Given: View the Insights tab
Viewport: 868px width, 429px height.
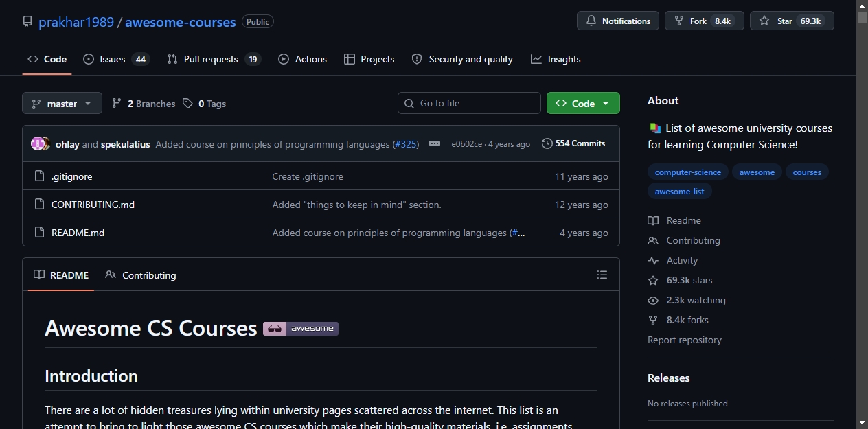Looking at the screenshot, I should click(556, 59).
